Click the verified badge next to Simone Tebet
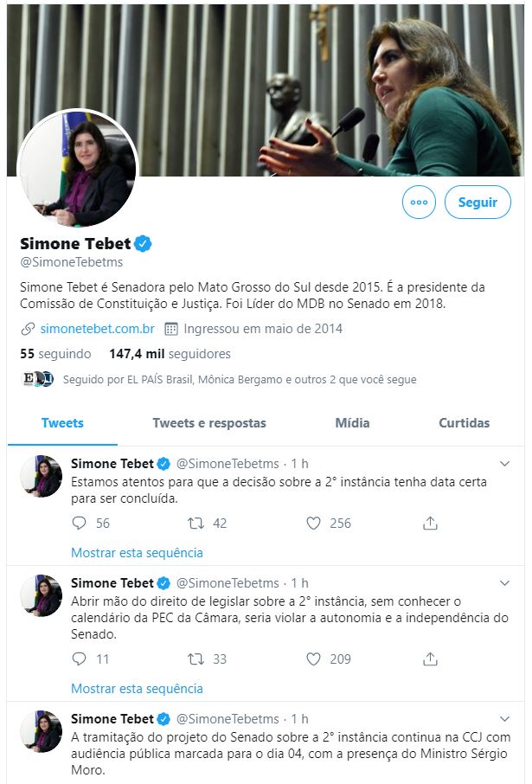 144,243
